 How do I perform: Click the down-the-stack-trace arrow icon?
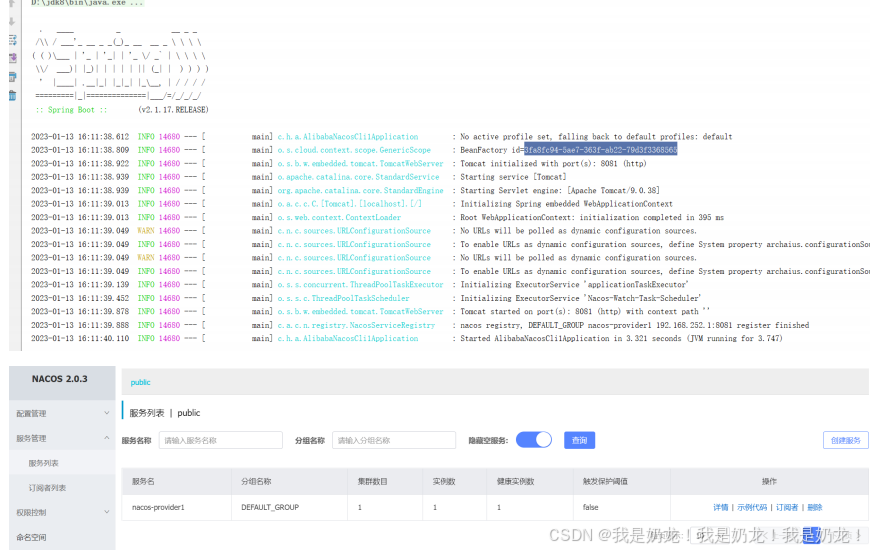[x=12, y=22]
